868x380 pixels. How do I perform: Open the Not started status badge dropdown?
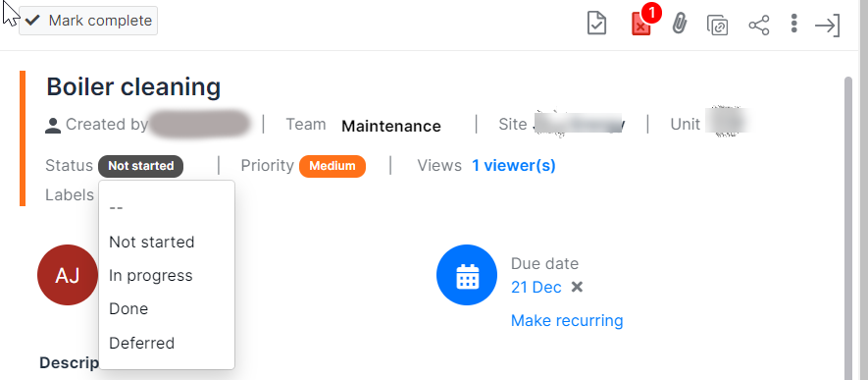coord(140,166)
